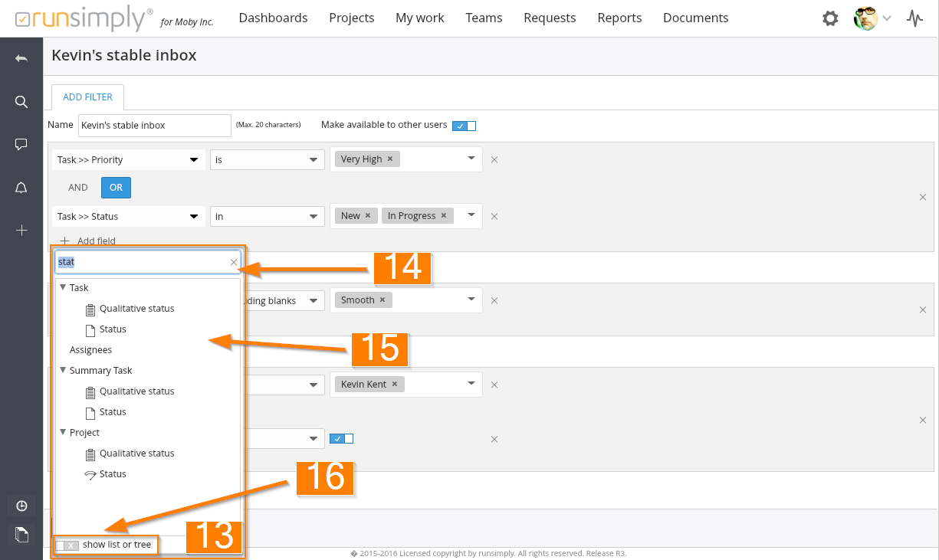Open search from the left sidebar
Screen dimensions: 939x560
21,102
